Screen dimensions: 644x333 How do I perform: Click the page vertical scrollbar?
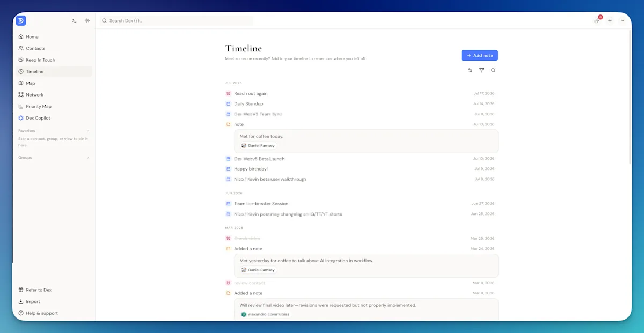(630, 97)
